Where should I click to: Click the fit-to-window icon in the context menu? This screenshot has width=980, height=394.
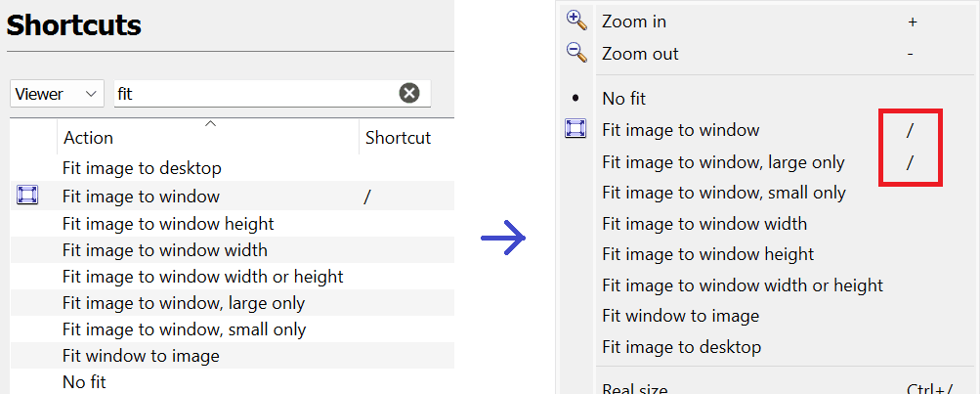pos(575,129)
